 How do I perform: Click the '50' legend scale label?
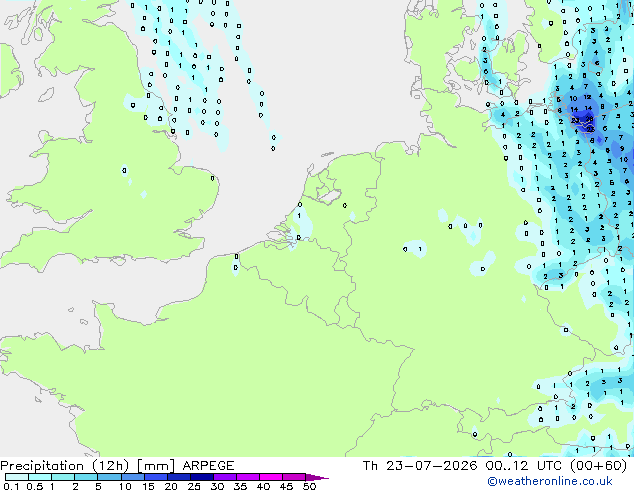click(309, 486)
